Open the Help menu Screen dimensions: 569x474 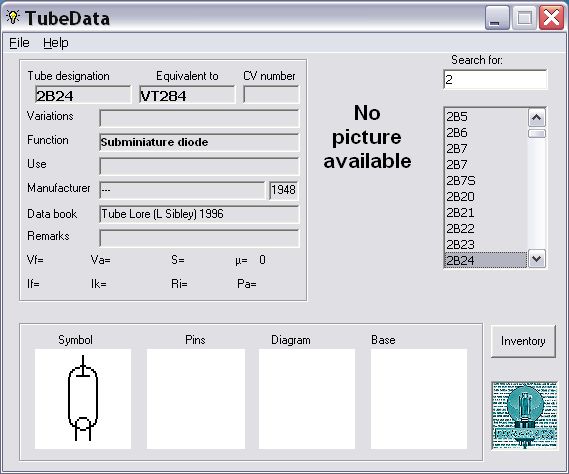click(56, 43)
